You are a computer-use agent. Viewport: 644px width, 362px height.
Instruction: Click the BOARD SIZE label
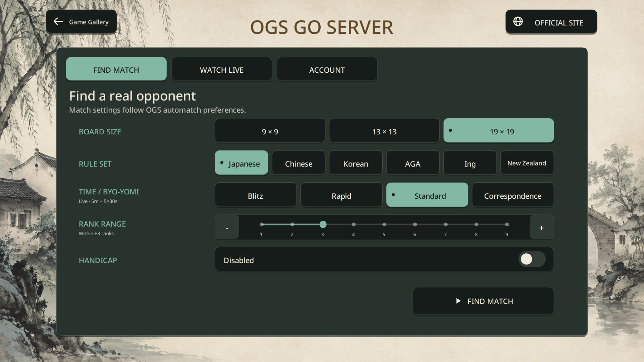click(x=100, y=132)
